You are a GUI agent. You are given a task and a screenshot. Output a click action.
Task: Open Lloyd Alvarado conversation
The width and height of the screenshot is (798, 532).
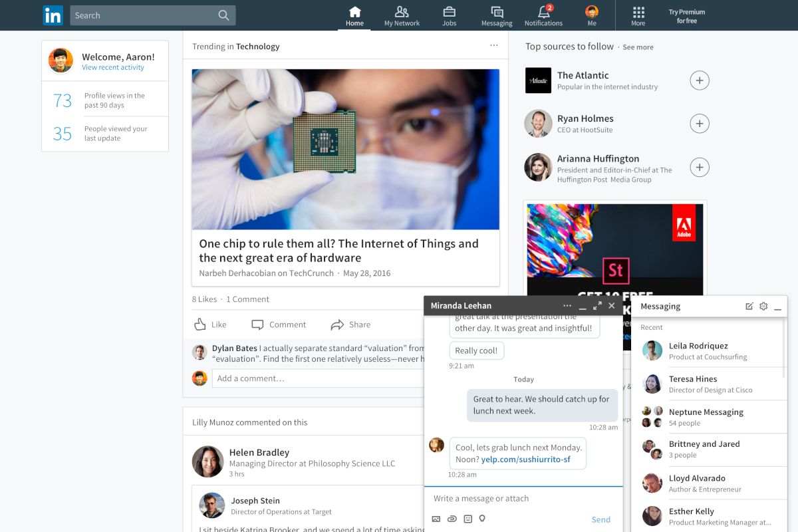click(x=709, y=483)
